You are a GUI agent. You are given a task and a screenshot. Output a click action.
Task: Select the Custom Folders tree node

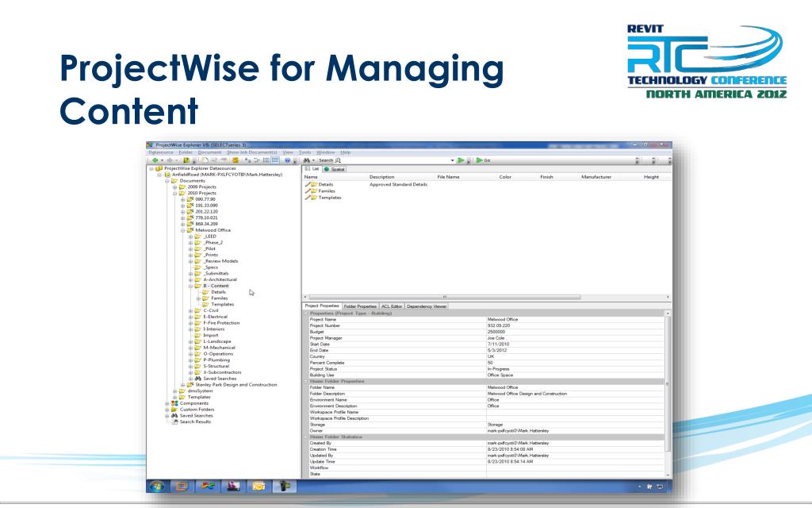click(197, 410)
